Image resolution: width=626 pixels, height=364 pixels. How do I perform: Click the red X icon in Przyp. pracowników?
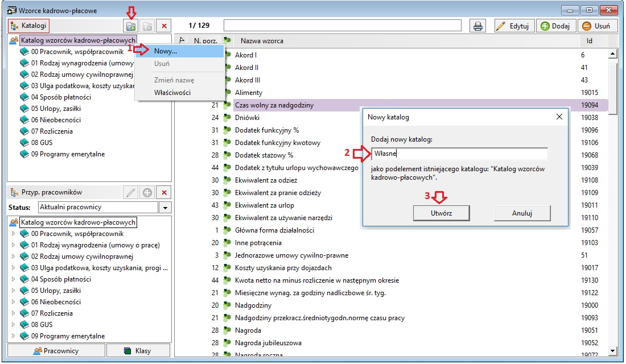click(164, 193)
